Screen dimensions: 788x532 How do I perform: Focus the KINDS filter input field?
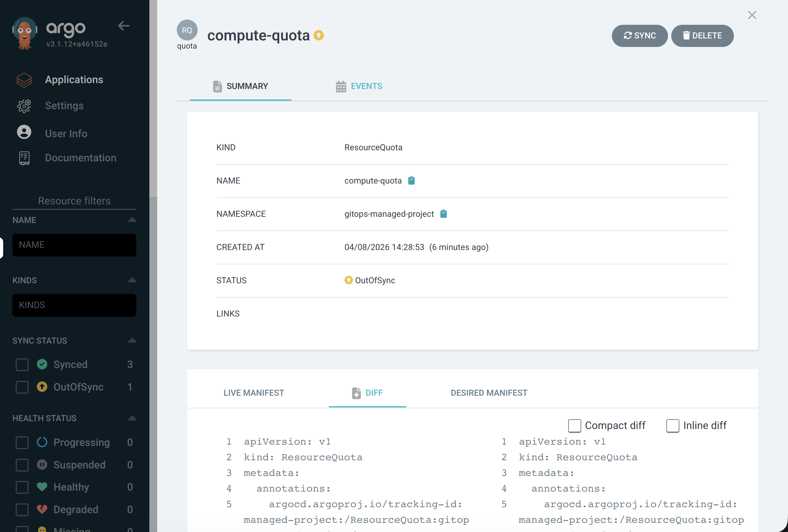74,305
